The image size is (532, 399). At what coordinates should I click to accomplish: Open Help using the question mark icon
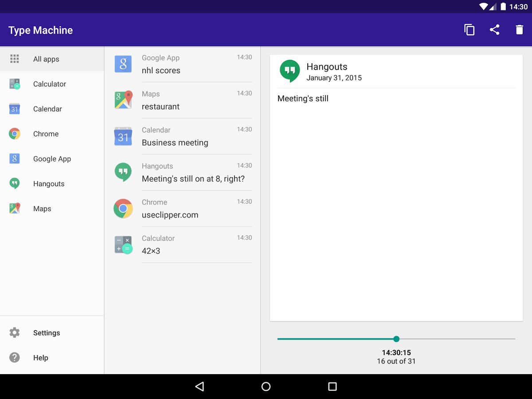pyautogui.click(x=15, y=357)
